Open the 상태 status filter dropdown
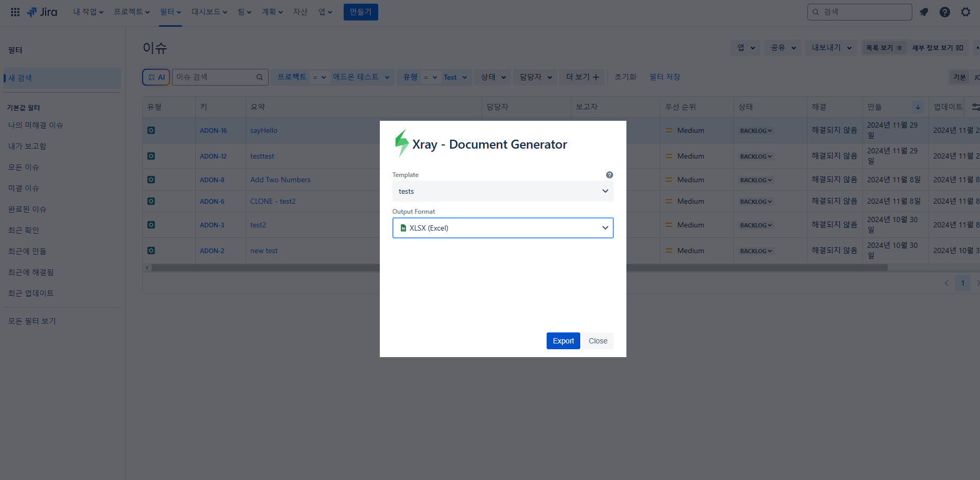980x480 pixels. (x=493, y=77)
